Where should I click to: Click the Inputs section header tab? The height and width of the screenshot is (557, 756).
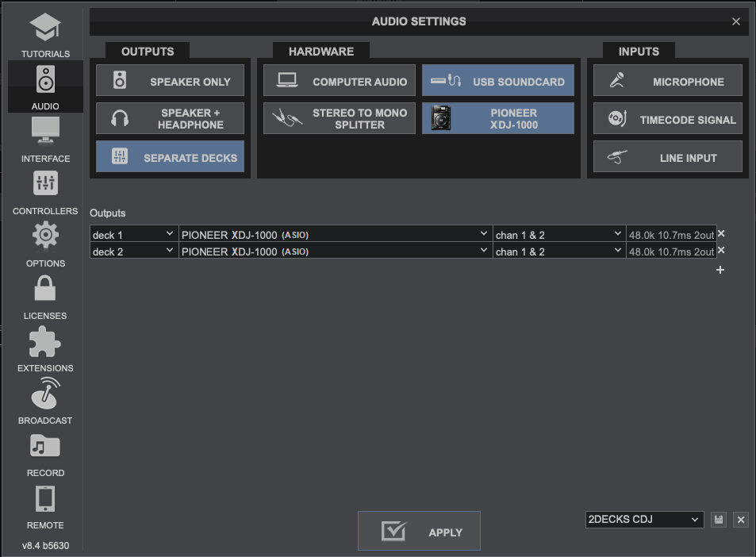pyautogui.click(x=639, y=51)
